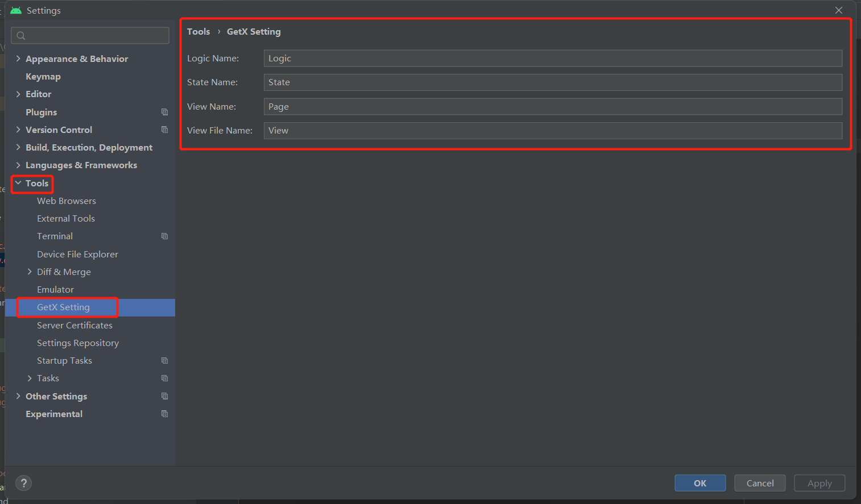Click the Apply button

[819, 483]
